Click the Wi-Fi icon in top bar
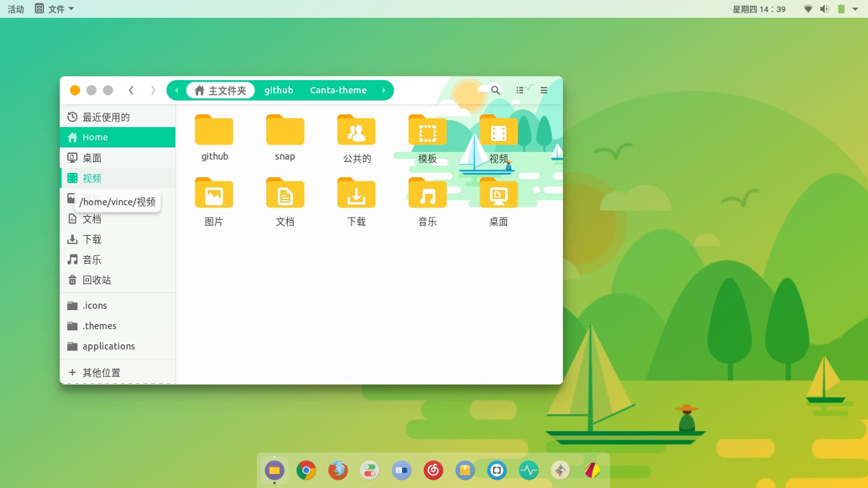868x488 pixels. click(x=808, y=9)
